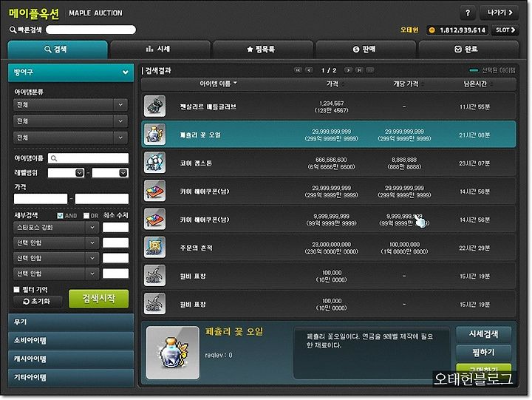Click the minimum 가격 input field
Screen dimensions: 532x400
[x=41, y=199]
